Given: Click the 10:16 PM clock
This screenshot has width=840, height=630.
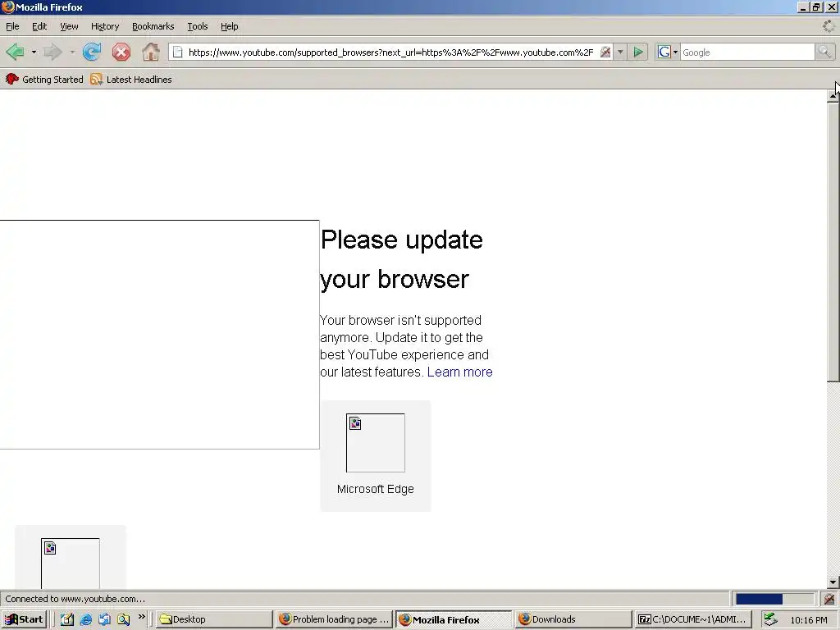Looking at the screenshot, I should (808, 620).
